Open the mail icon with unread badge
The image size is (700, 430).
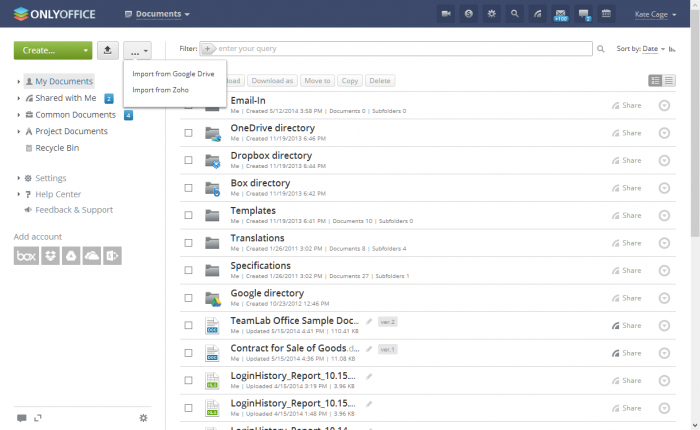(561, 14)
